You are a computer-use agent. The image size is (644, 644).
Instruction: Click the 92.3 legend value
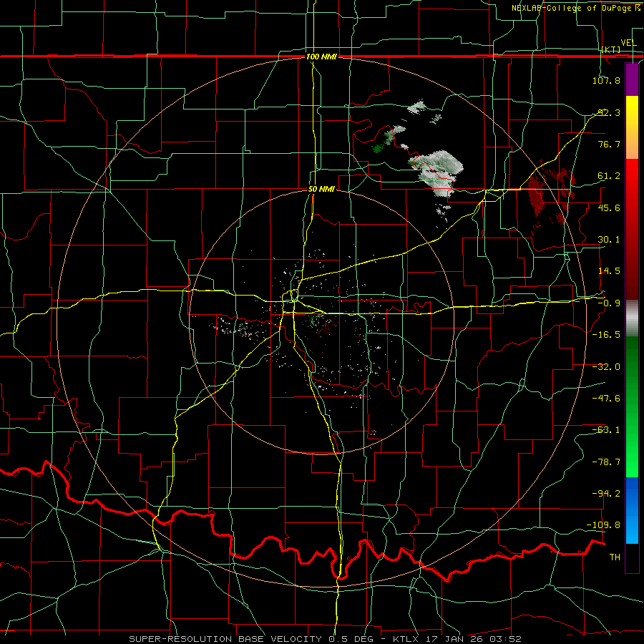(608, 112)
